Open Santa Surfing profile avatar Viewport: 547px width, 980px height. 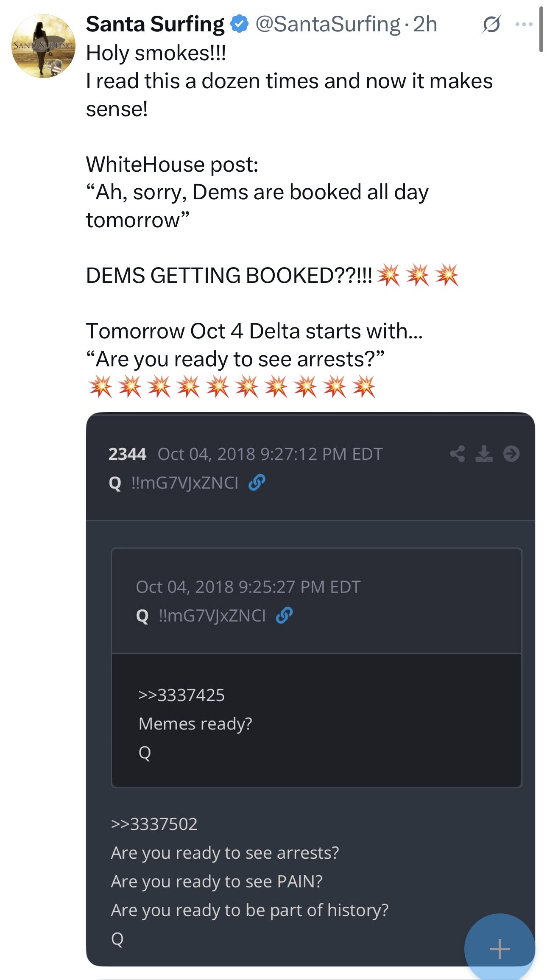click(43, 46)
